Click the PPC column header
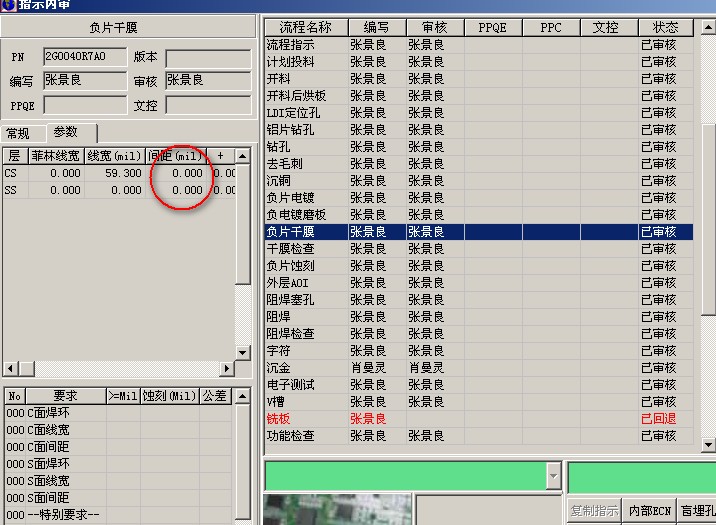Screen dimensions: 716x525 (x=551, y=27)
